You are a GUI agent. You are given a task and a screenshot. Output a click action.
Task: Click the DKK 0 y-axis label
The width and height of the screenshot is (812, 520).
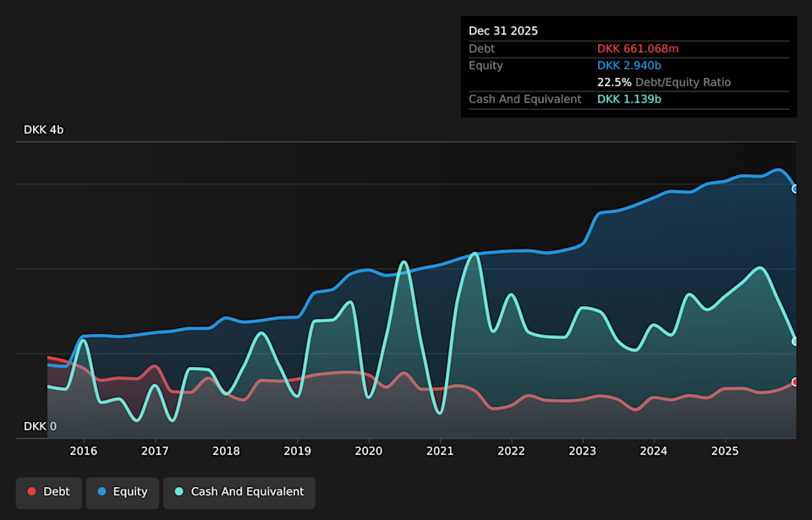click(40, 426)
